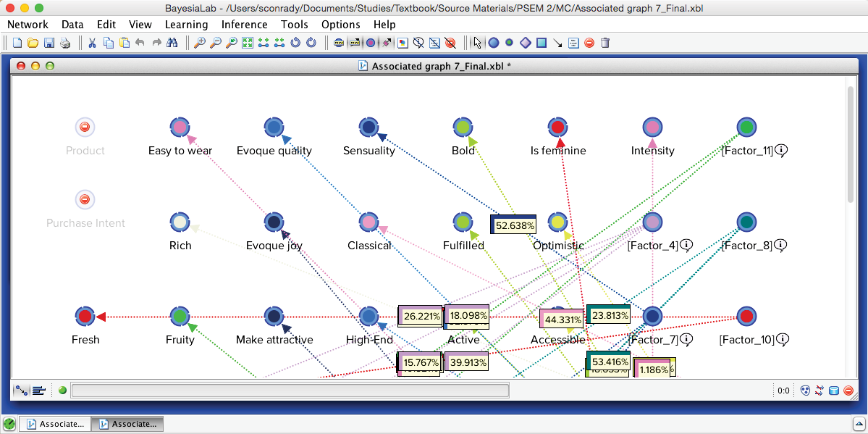The width and height of the screenshot is (868, 434).
Task: Toggle the crossed-out comment display icon
Action: 418,43
